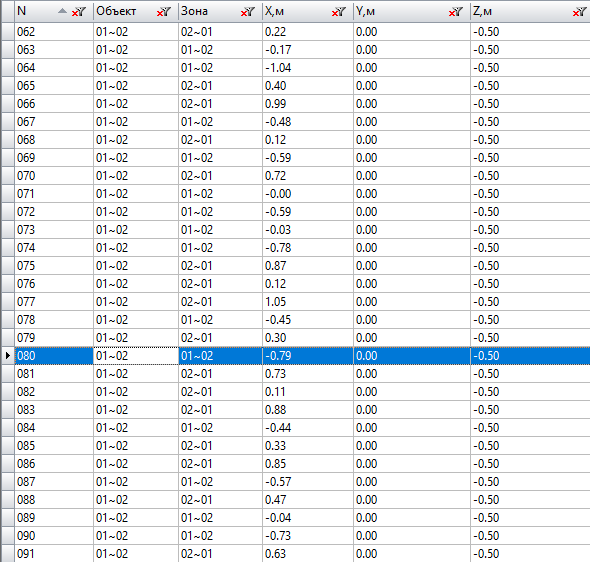Sort by the Зона column header
Image resolution: width=590 pixels, height=562 pixels.
point(194,11)
